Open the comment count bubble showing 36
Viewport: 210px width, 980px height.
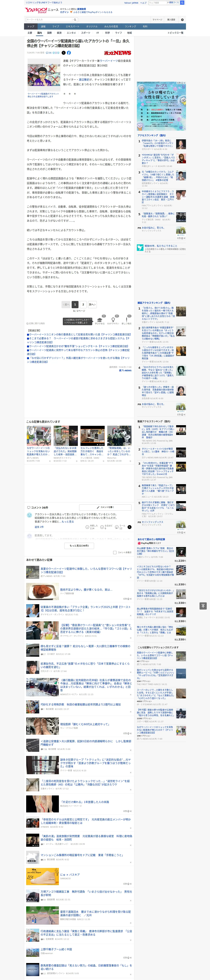49,53
